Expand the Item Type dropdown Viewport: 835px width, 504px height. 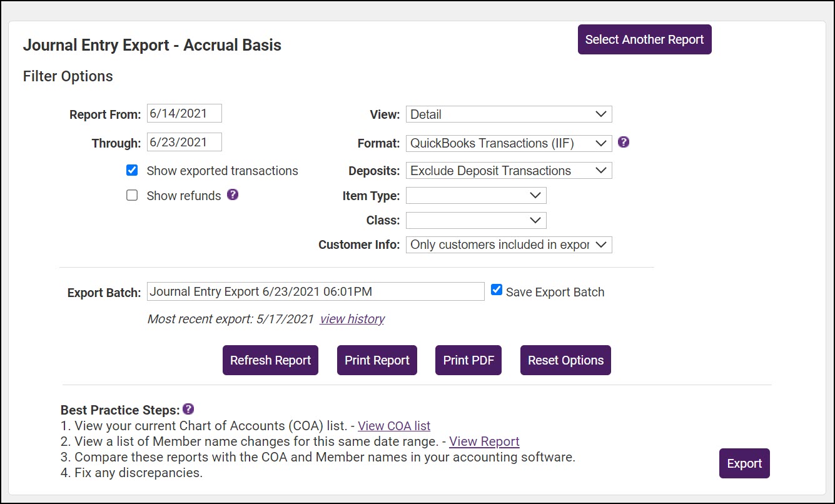click(476, 196)
